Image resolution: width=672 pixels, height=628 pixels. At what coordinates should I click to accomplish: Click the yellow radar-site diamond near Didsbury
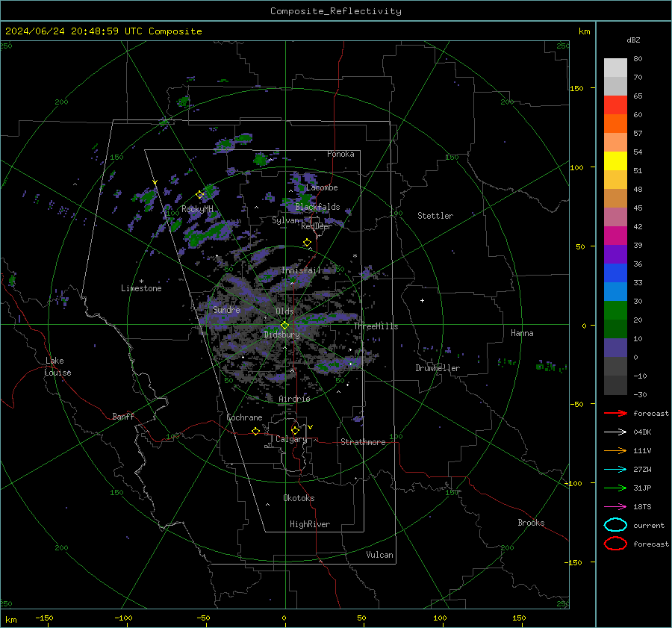(x=284, y=326)
